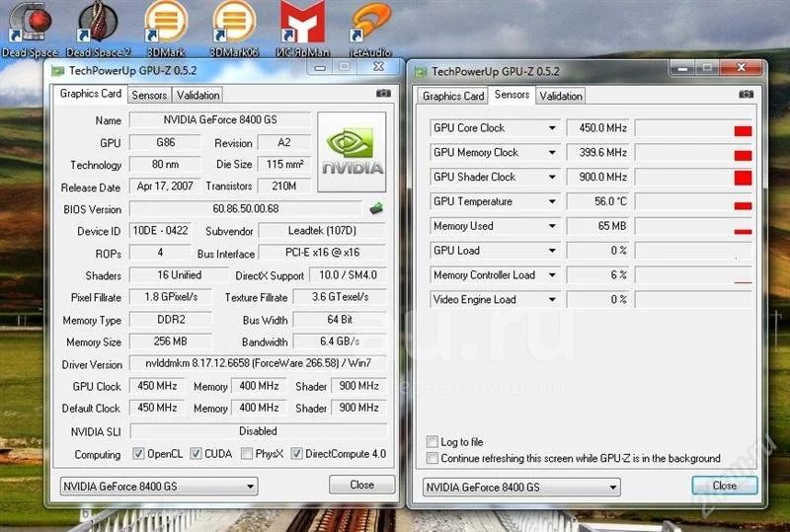Image resolution: width=790 pixels, height=532 pixels.
Task: Click the GPU-Z title icon in left window
Action: tap(58, 71)
